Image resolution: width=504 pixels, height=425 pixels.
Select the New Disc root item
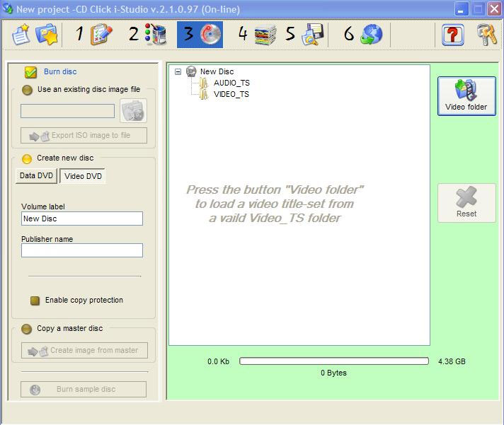point(217,71)
